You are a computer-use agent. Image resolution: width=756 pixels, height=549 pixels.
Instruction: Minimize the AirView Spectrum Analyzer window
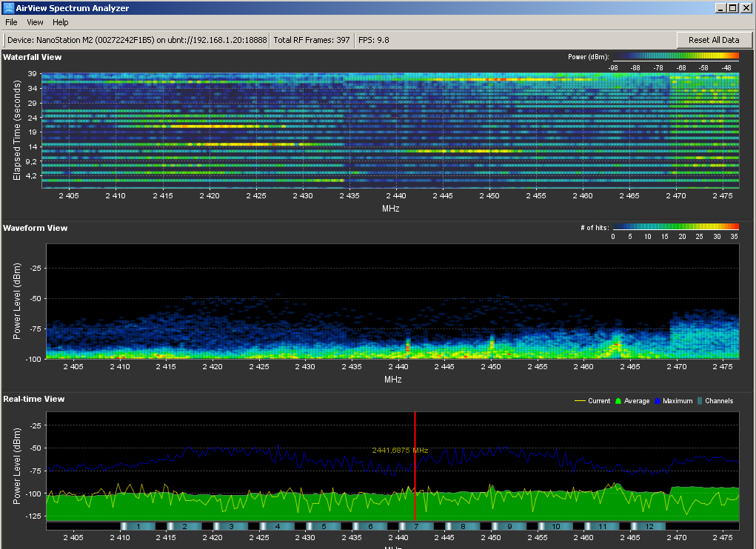point(721,8)
